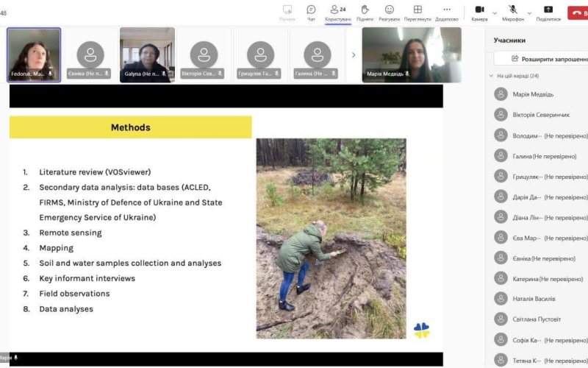Collapse the 'На цій нараді (24)' section
The height and width of the screenshot is (368, 588).
[492, 76]
